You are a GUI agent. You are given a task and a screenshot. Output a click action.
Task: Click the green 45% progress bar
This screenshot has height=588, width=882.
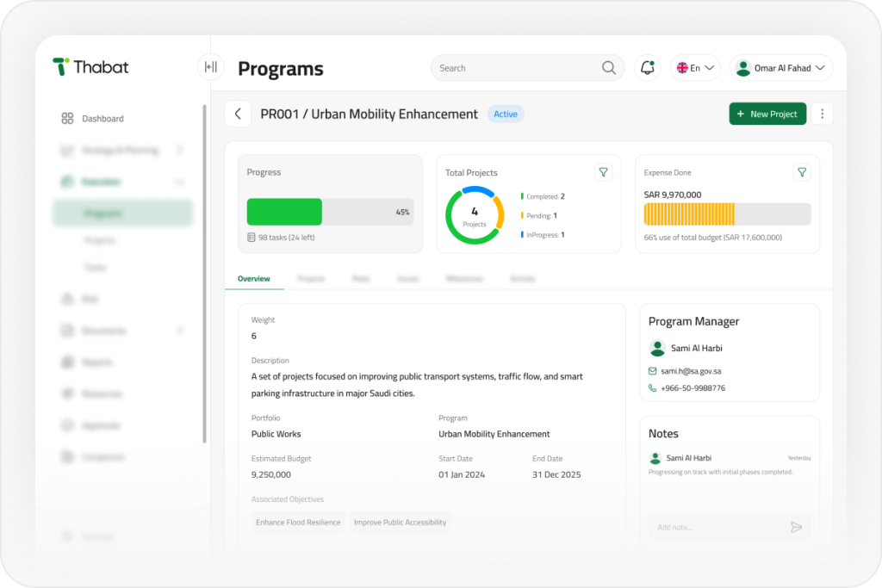click(284, 212)
